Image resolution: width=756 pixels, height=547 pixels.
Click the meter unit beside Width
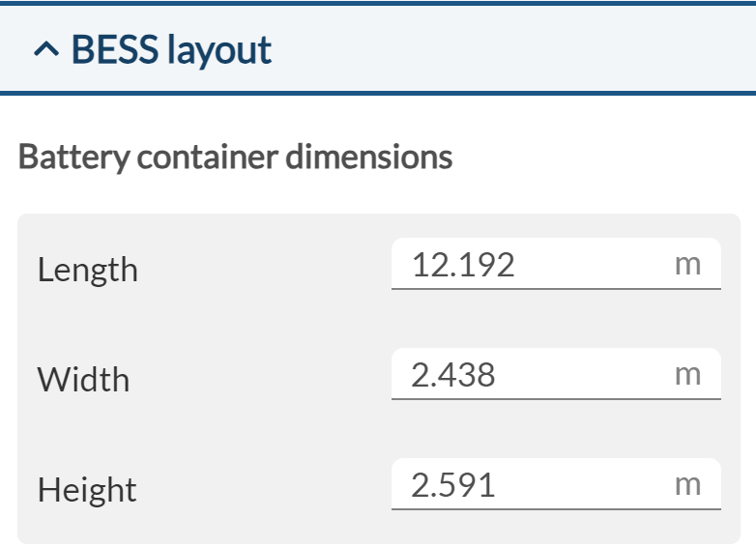click(x=687, y=375)
